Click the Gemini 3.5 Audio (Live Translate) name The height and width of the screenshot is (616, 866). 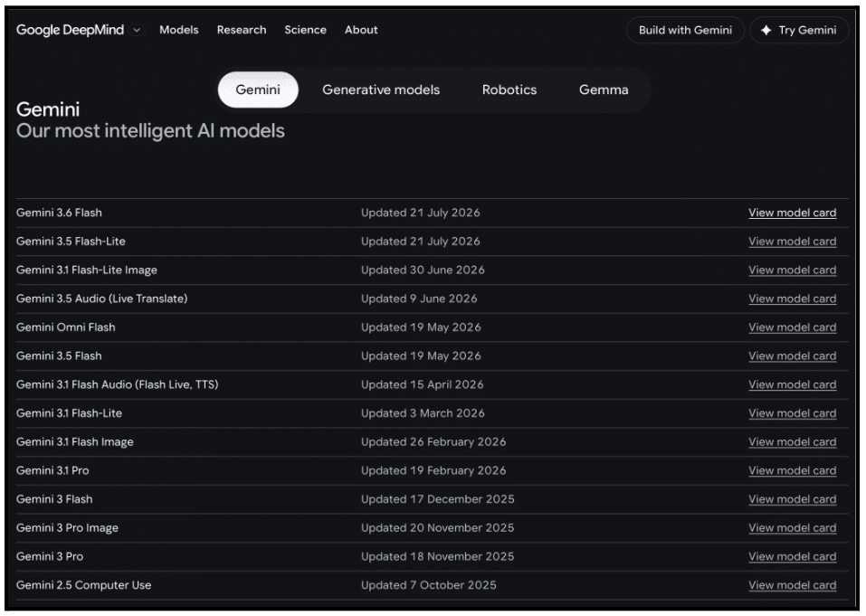tap(102, 299)
